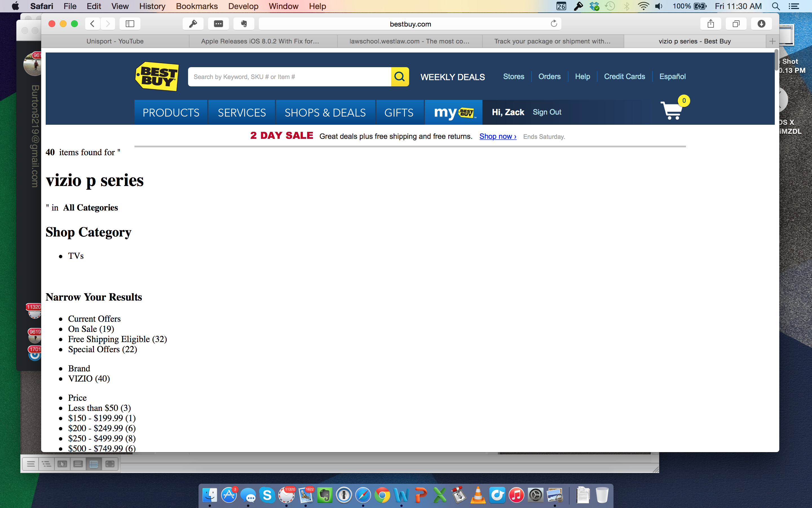Open Notification Center from menu bar

coord(794,6)
